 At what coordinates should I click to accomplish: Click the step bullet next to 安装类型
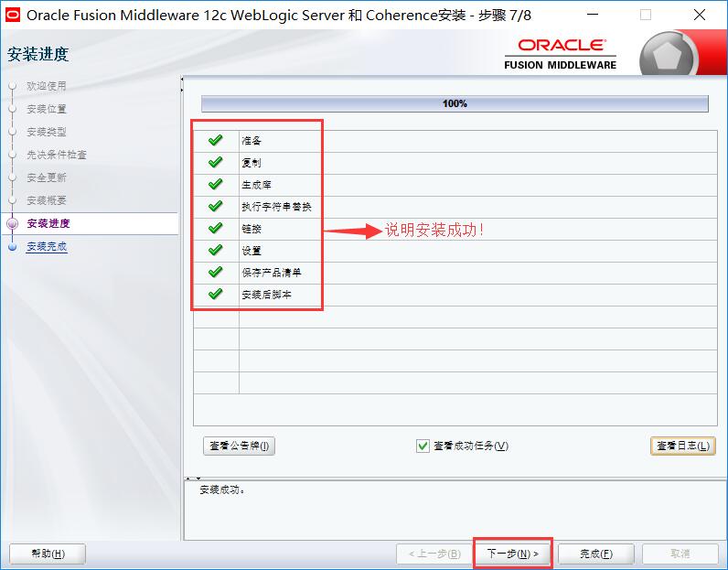[x=13, y=132]
